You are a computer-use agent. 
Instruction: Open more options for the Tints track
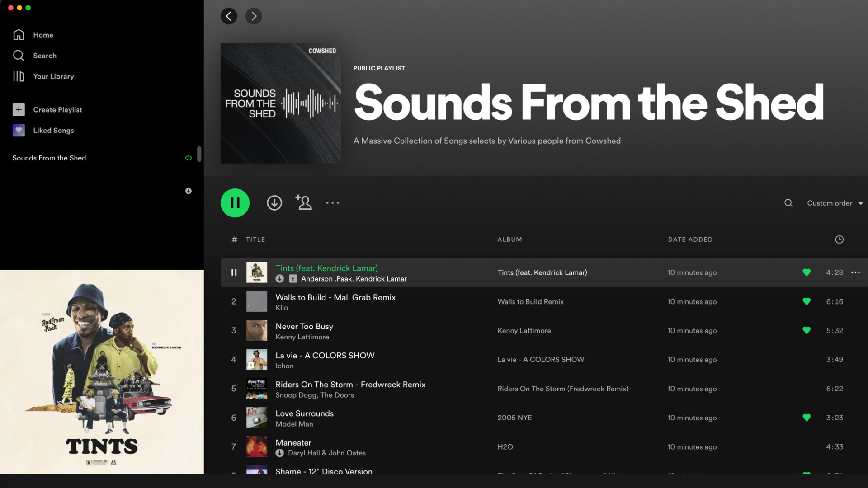[855, 272]
